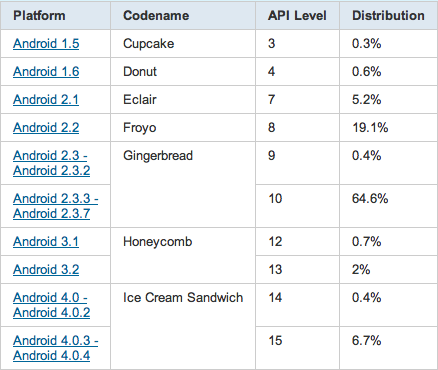The width and height of the screenshot is (438, 370).
Task: Open the Android 1.5 platform link
Action: (x=46, y=44)
